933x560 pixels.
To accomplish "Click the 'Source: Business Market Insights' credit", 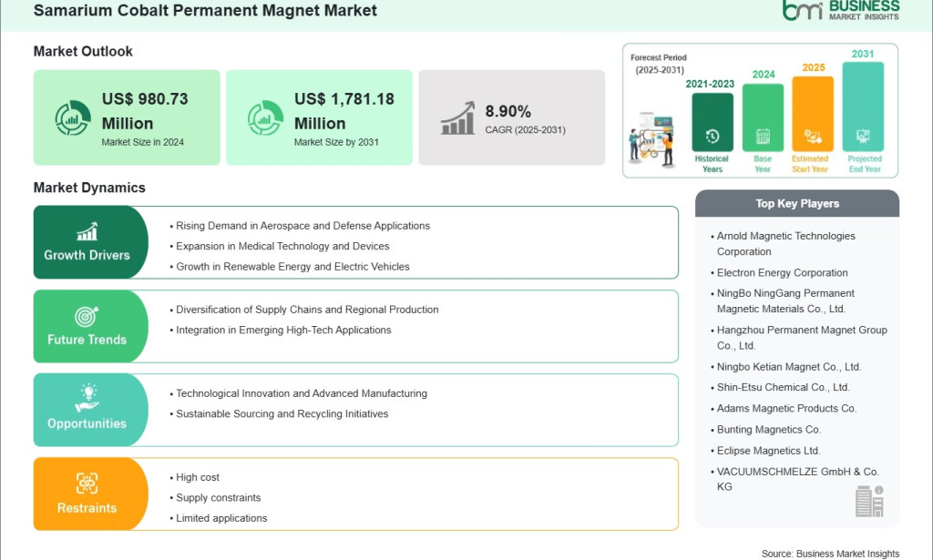I will (x=831, y=554).
